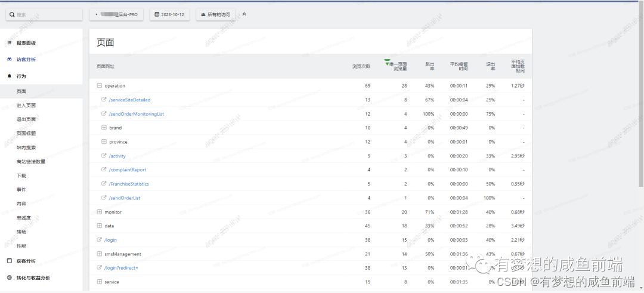Screen dimensions: 644x293
Task: Open the 所有的访问 segment selector
Action: click(x=215, y=14)
